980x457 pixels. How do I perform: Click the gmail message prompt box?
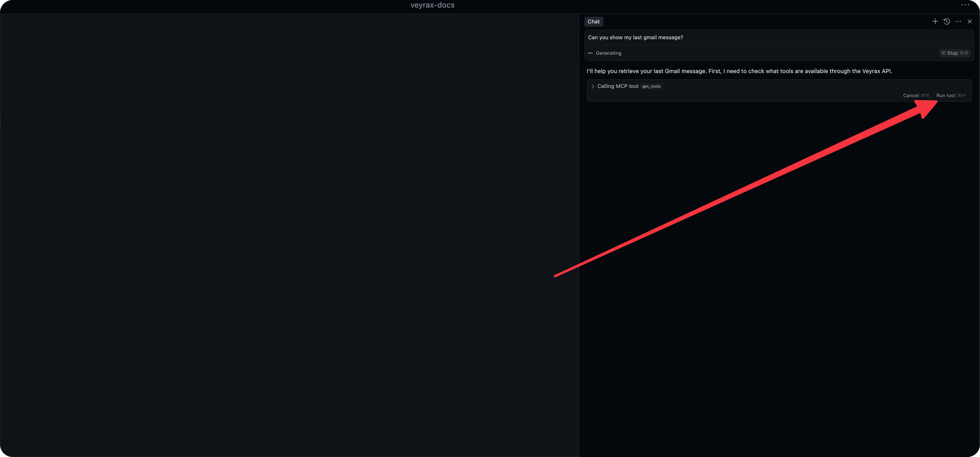click(x=635, y=37)
